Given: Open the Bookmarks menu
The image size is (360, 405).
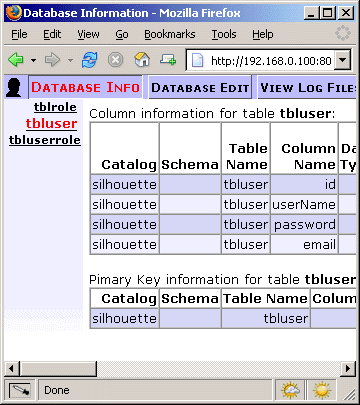Looking at the screenshot, I should point(170,34).
